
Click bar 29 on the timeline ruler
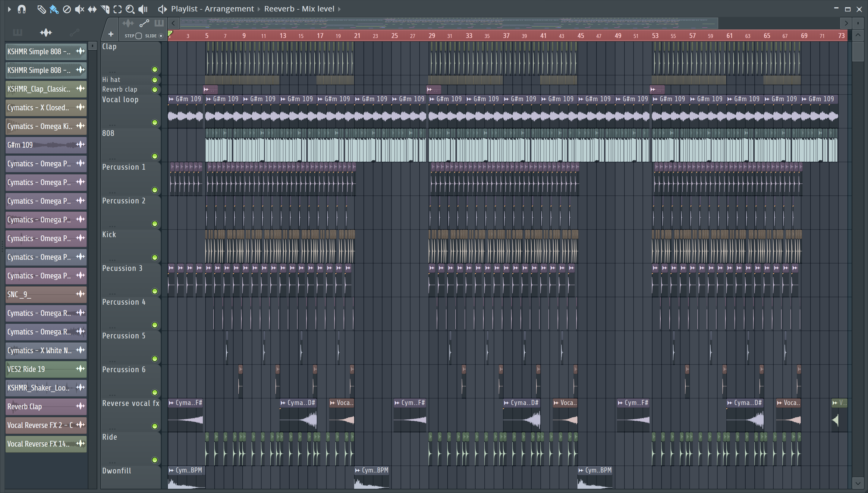coord(432,36)
